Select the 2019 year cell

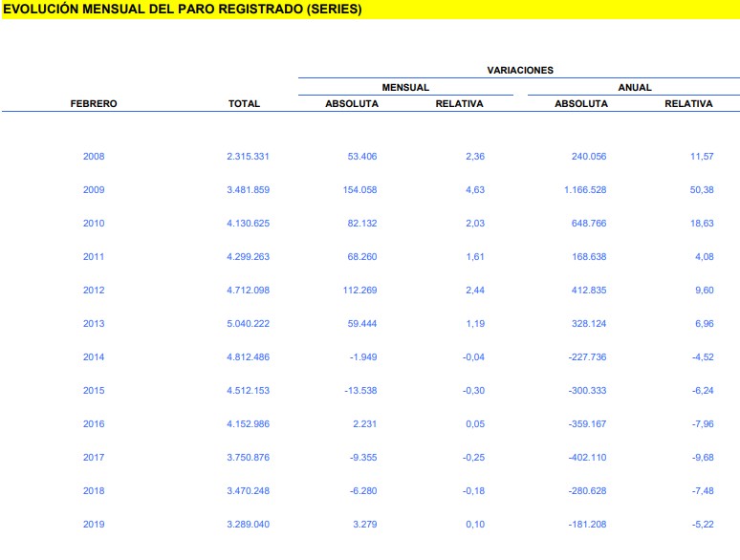pyautogui.click(x=94, y=525)
